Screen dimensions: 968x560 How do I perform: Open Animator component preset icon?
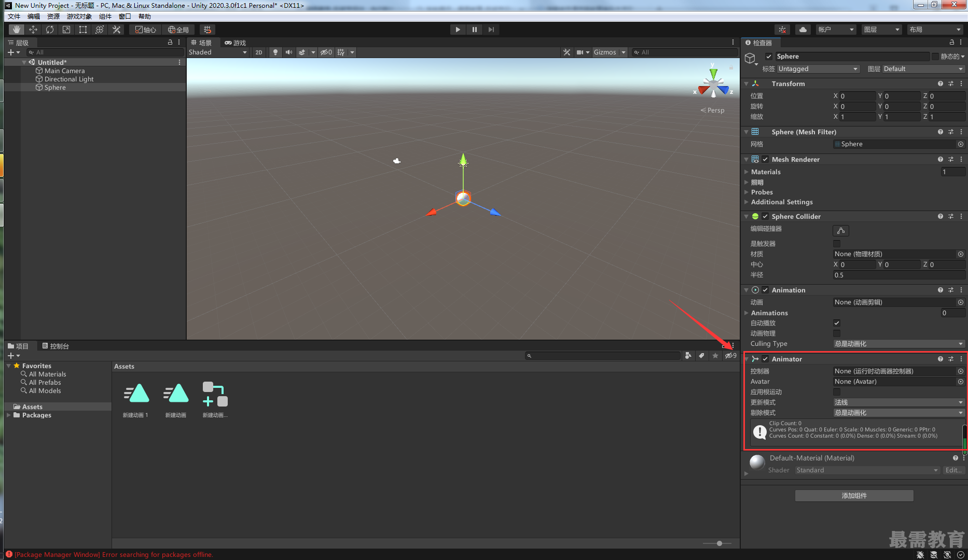tap(950, 359)
